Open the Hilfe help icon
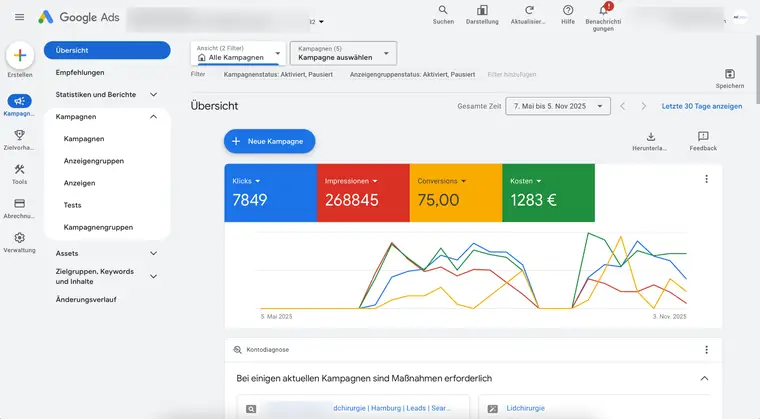This screenshot has width=760, height=419. tap(568, 10)
